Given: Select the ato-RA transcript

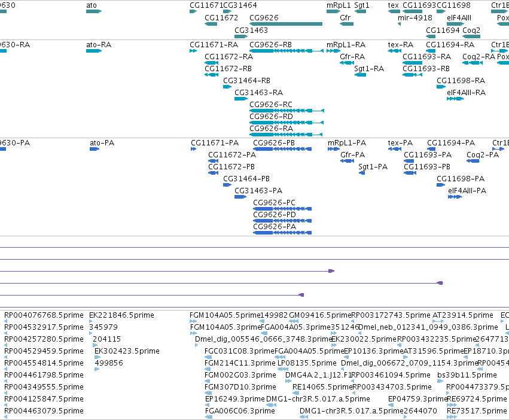Looking at the screenshot, I should (x=94, y=51).
